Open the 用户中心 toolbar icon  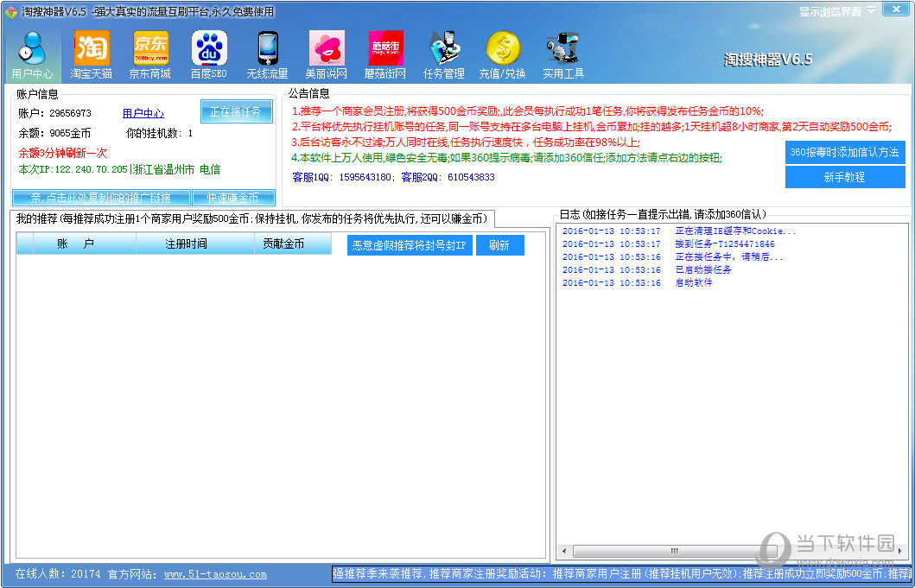(x=32, y=55)
